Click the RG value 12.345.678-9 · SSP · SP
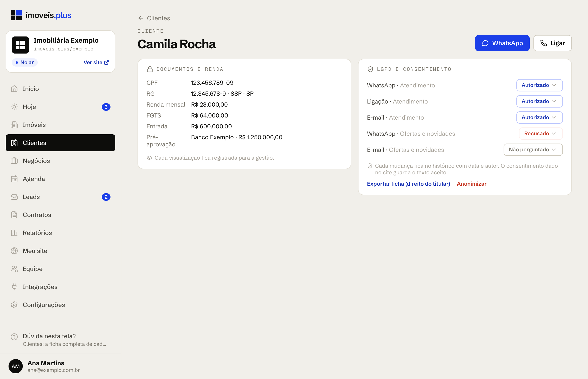 tap(222, 94)
